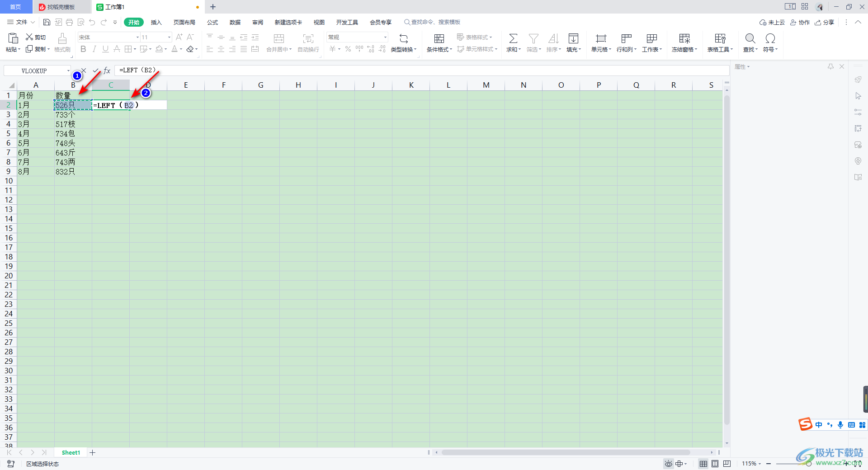Open the borders dropdown arrow

135,49
